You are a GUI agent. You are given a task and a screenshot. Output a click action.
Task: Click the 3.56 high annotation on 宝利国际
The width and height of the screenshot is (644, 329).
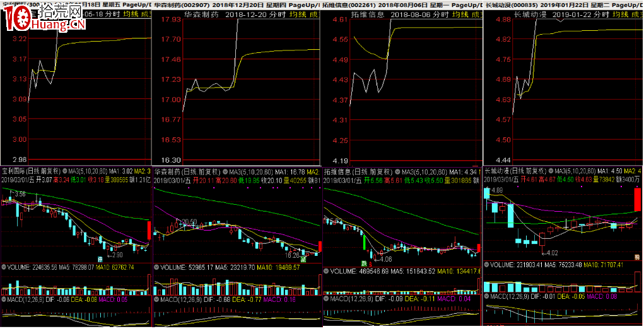tap(19, 194)
